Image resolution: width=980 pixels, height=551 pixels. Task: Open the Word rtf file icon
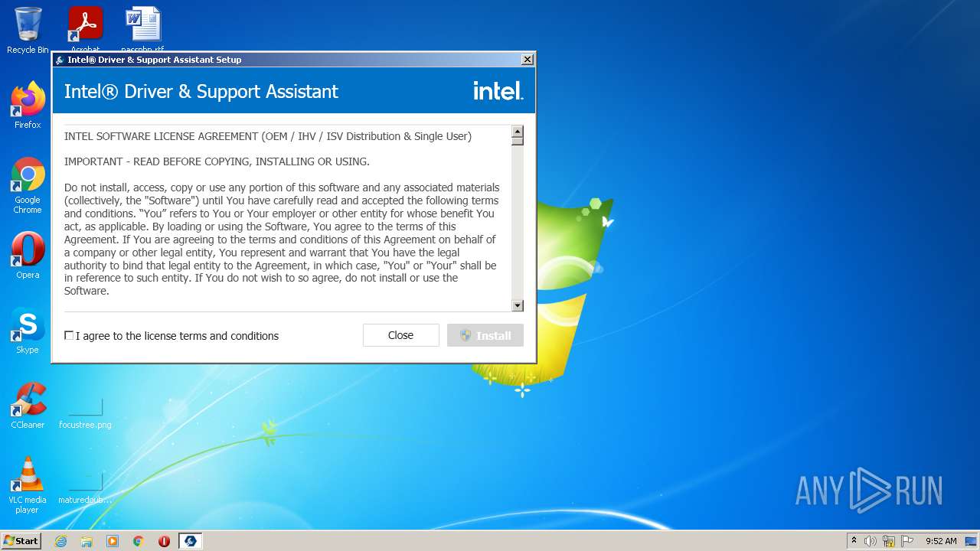(x=143, y=28)
